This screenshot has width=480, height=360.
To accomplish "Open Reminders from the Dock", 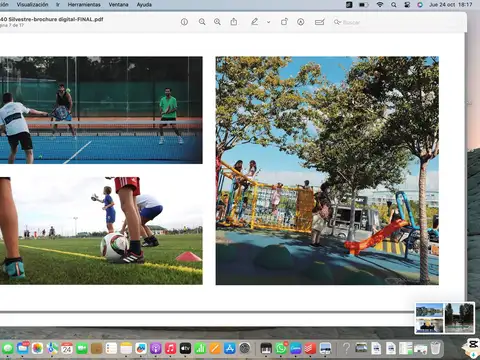I will [x=111, y=349].
